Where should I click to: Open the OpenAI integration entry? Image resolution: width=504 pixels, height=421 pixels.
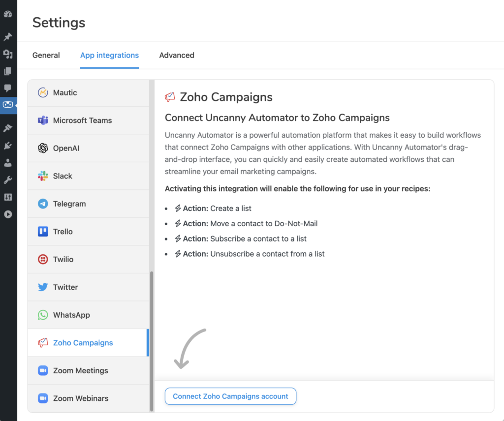point(66,148)
